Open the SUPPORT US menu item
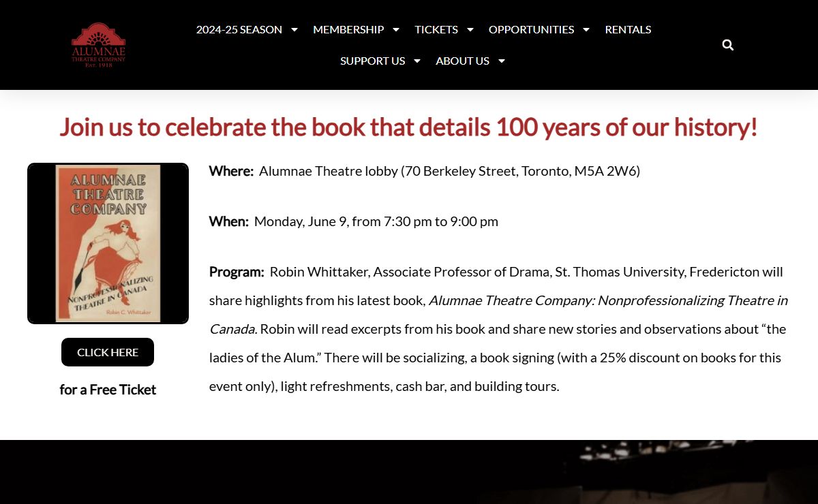This screenshot has height=504, width=818. [373, 61]
